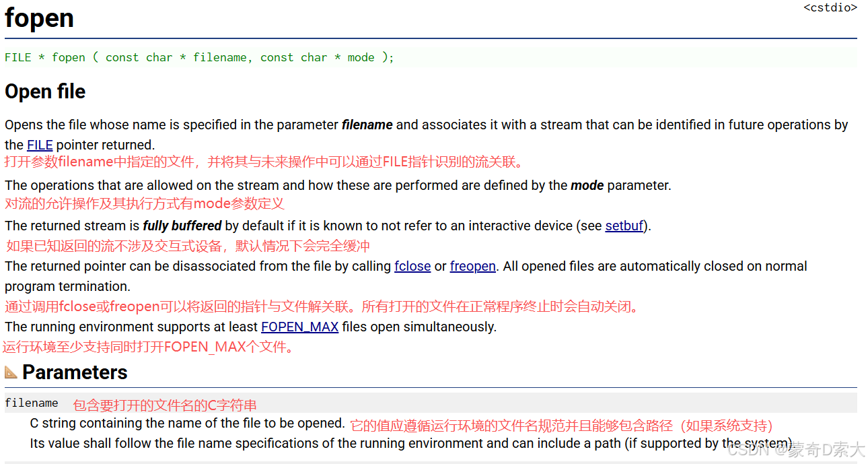868x464 pixels.
Task: Click the red annotation '包含要打开的文件名的C字符串'
Action: [165, 405]
